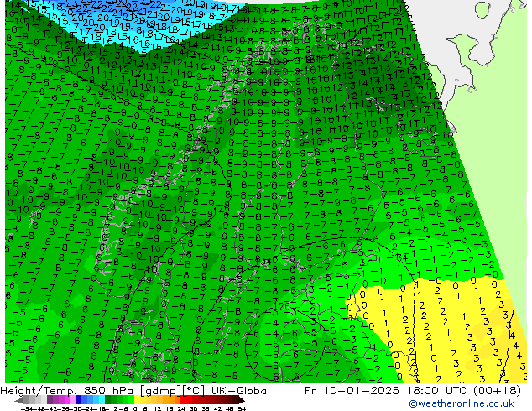Image resolution: width=532 pixels, height=411 pixels.
Task: Click the 134 height contour label
Action: coord(263,262)
